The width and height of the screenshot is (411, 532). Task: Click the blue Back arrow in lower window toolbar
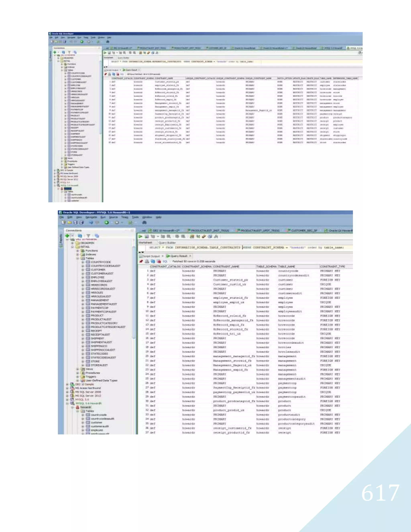coord(91,222)
